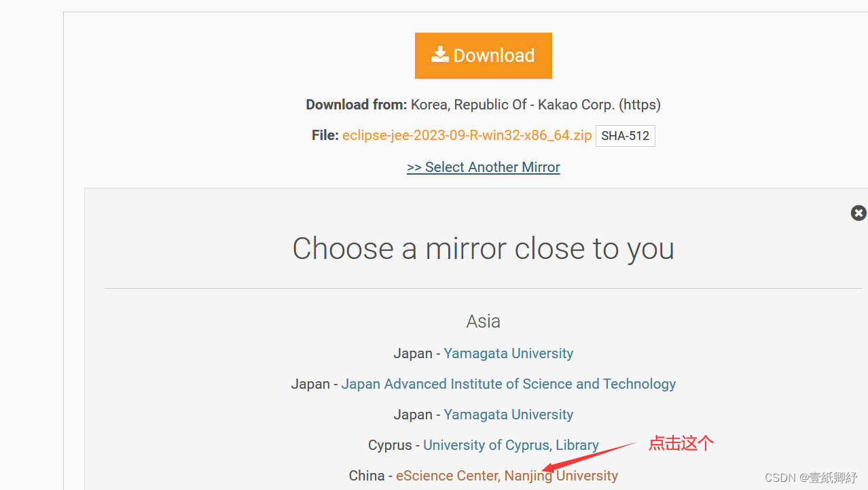Click the red arrow annotation graphic
This screenshot has width=868, height=490.
(x=591, y=456)
